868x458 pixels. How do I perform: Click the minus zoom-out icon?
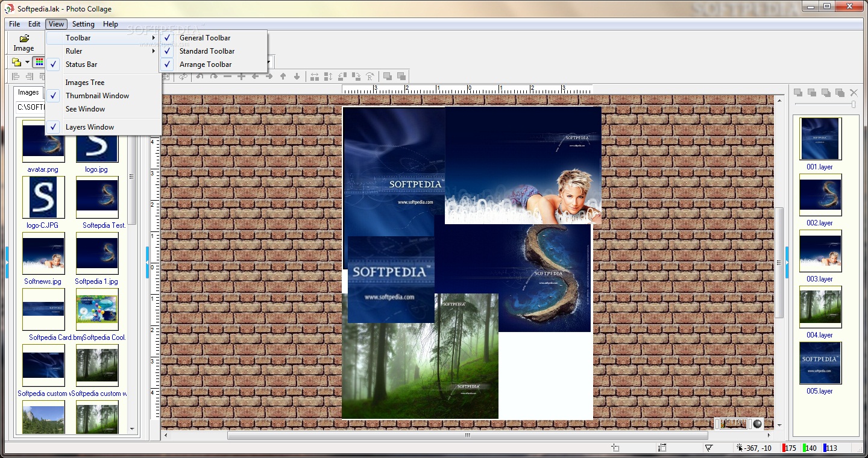[x=227, y=77]
